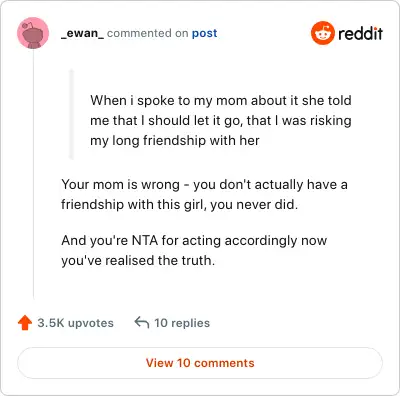
Task: Click "you've realised the truth." line
Action: (x=138, y=260)
